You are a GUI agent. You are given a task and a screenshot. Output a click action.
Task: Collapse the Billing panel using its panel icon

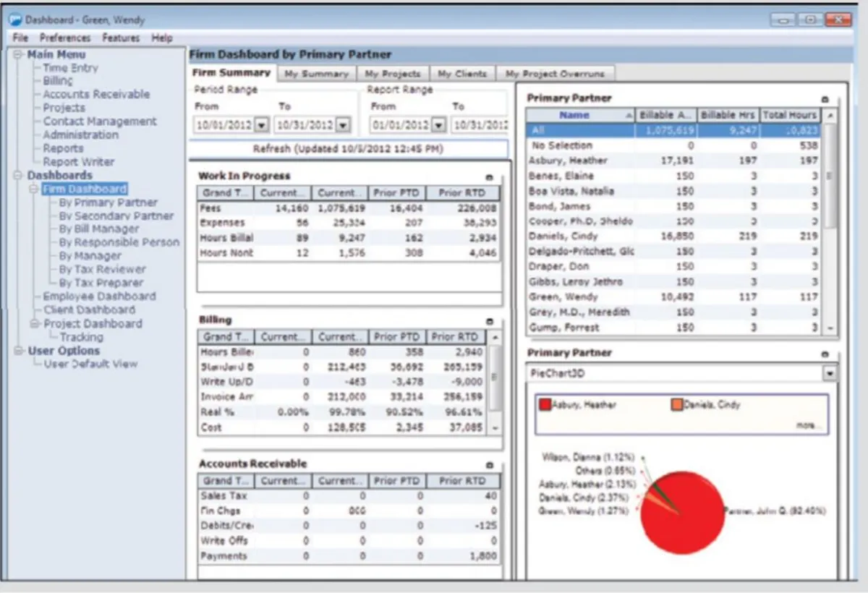click(490, 320)
